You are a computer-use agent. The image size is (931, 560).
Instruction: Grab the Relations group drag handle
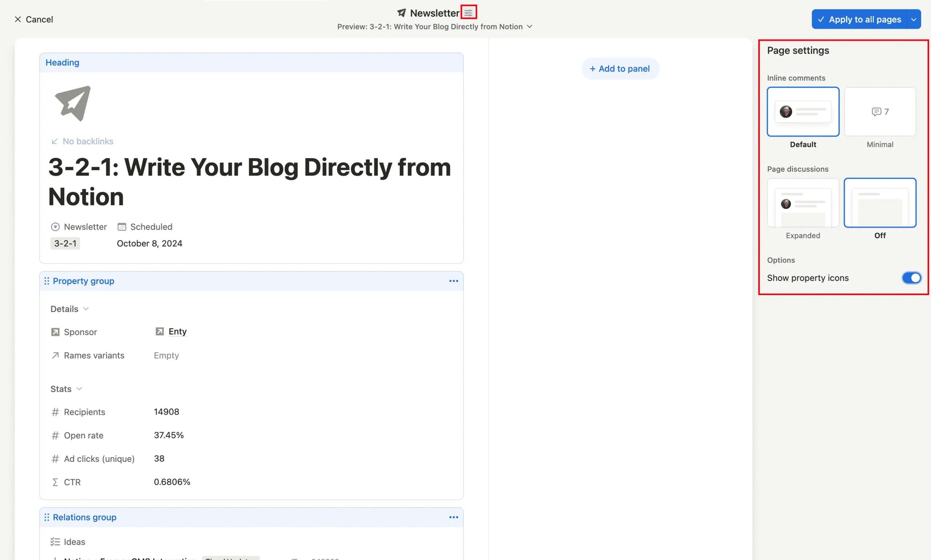pos(47,517)
